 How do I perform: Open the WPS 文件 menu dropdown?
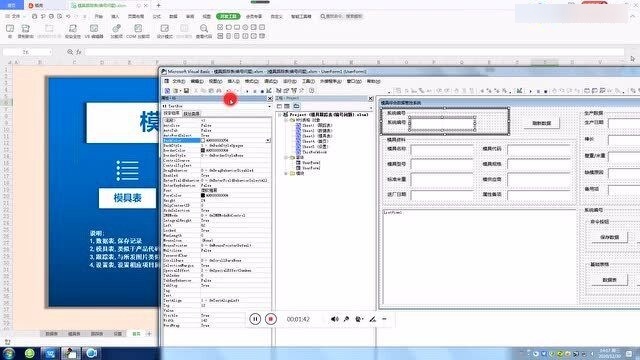[x=15, y=16]
